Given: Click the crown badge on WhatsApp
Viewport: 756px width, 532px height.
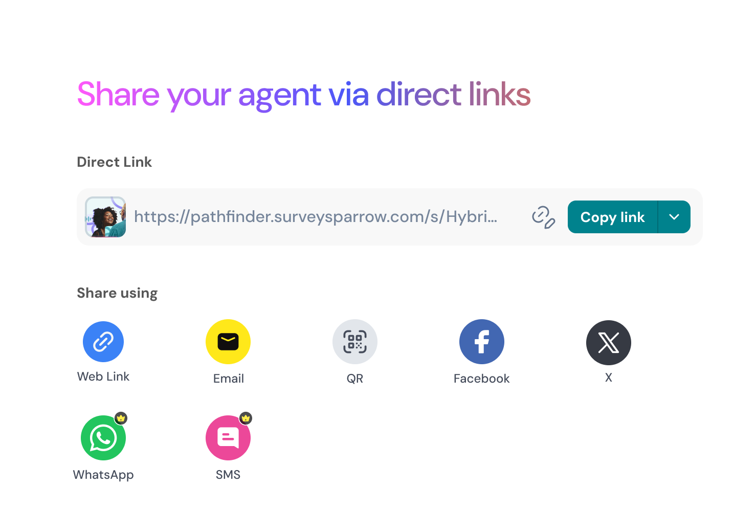Looking at the screenshot, I should pos(121,418).
